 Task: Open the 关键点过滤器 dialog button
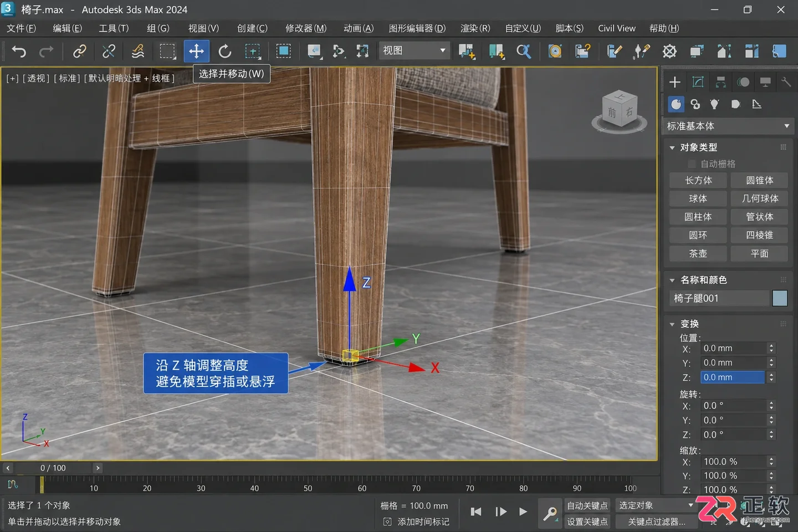click(656, 521)
